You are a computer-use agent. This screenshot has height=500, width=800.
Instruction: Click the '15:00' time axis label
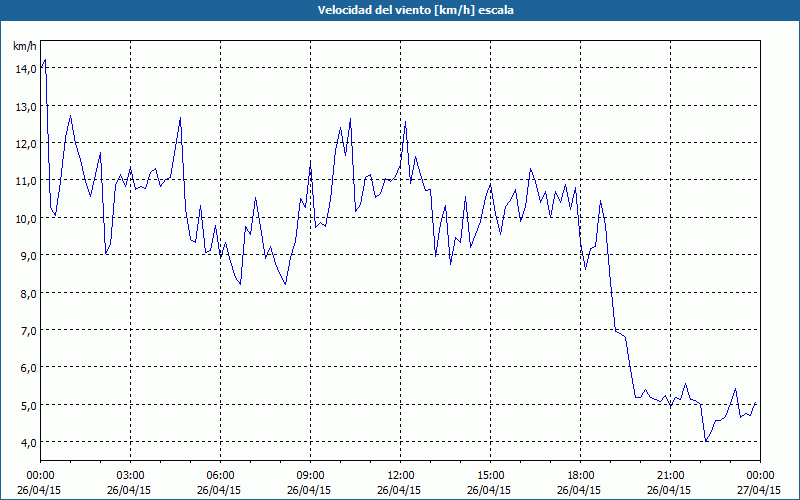tap(490, 476)
